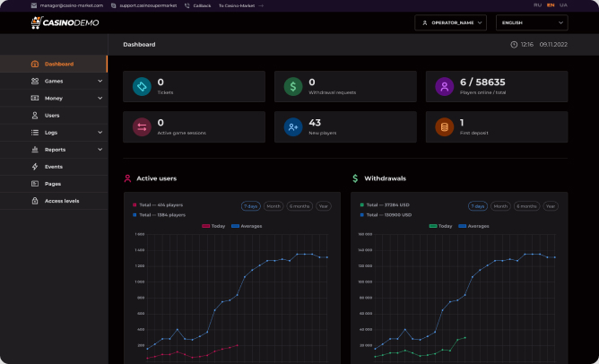
Task: Click the Events lightning bolt icon
Action: [x=34, y=167]
